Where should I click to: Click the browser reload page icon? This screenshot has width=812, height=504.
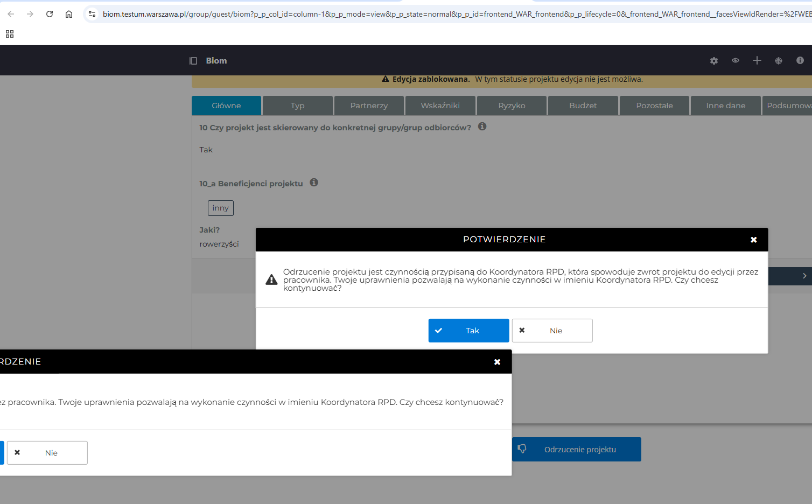pyautogui.click(x=50, y=14)
